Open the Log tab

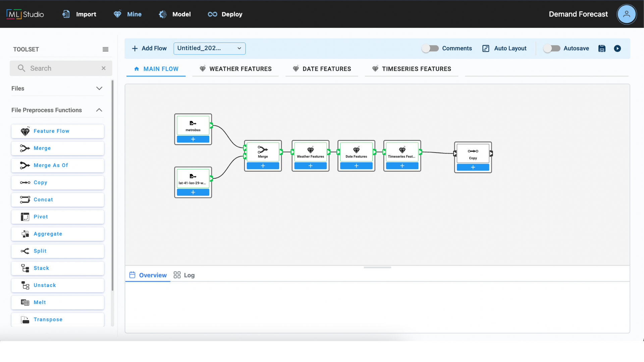184,275
